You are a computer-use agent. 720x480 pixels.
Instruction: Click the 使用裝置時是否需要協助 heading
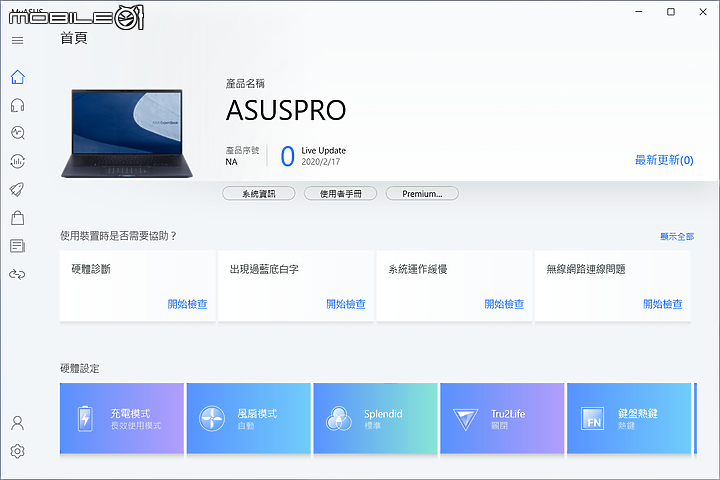click(x=118, y=236)
